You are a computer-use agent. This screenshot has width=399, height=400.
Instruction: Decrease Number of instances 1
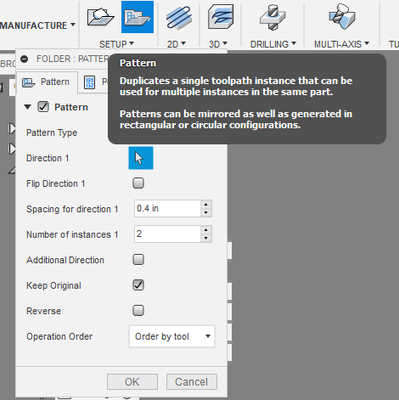click(x=206, y=238)
